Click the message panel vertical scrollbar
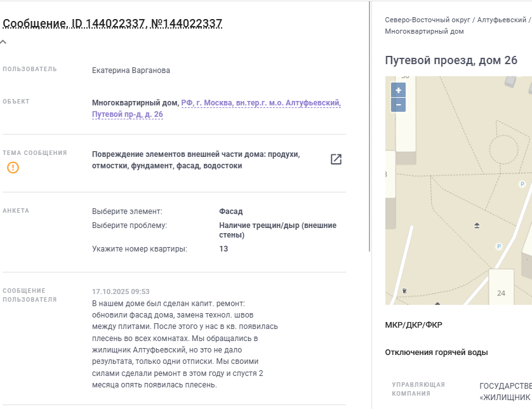The width and height of the screenshot is (532, 409). tap(370, 127)
